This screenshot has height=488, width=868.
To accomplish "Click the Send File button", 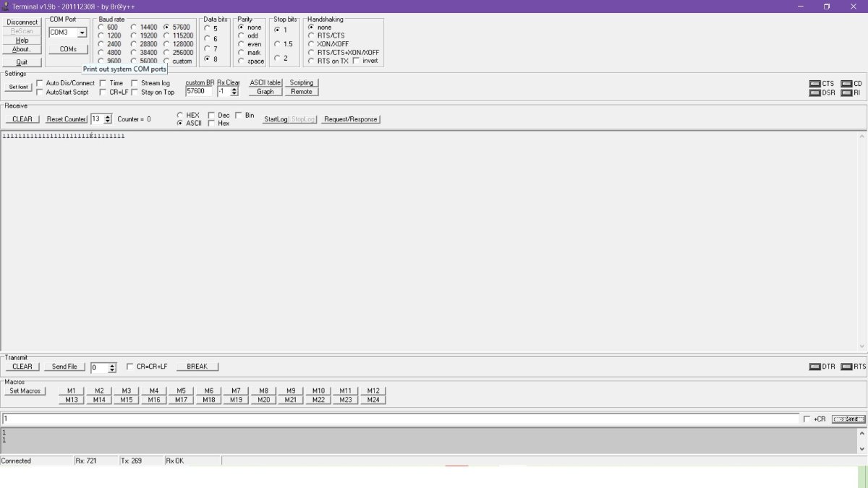I will tap(64, 367).
